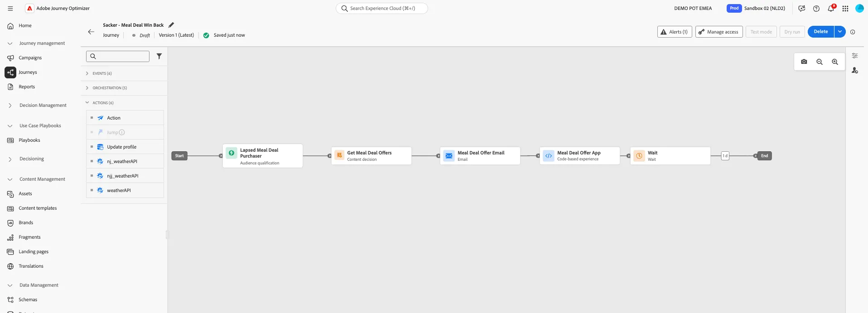
Task: Collapse the Content Management group
Action: (10, 179)
